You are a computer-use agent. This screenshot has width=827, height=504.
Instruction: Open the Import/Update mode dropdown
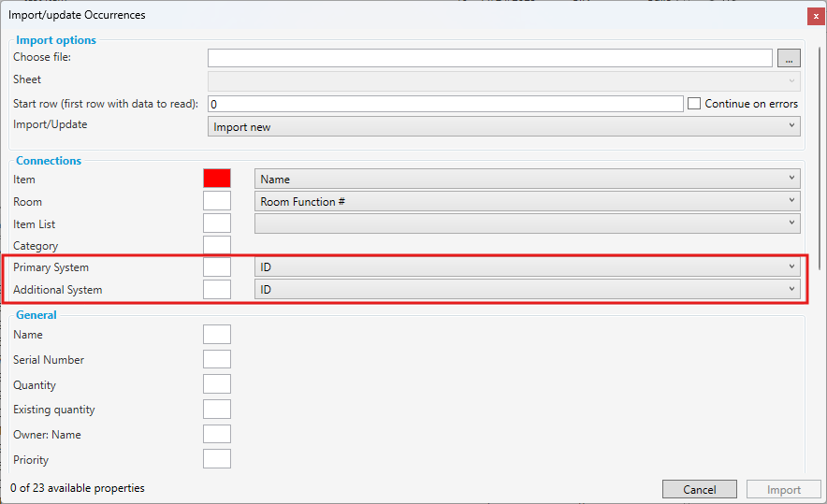coord(503,126)
